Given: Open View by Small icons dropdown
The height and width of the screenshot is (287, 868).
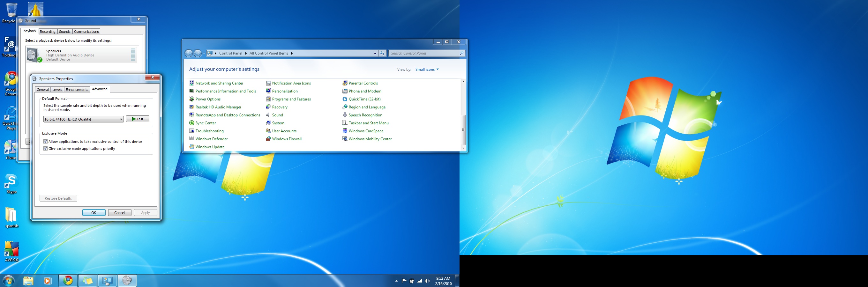Looking at the screenshot, I should point(427,70).
